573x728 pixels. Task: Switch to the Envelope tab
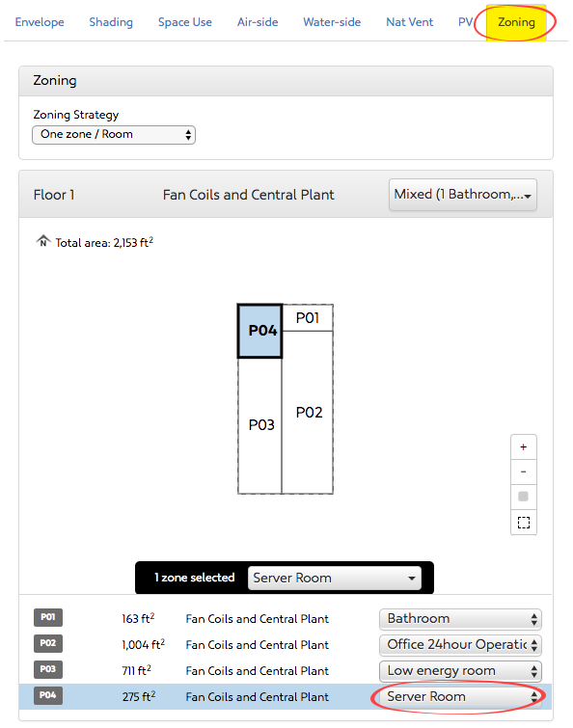(x=40, y=22)
